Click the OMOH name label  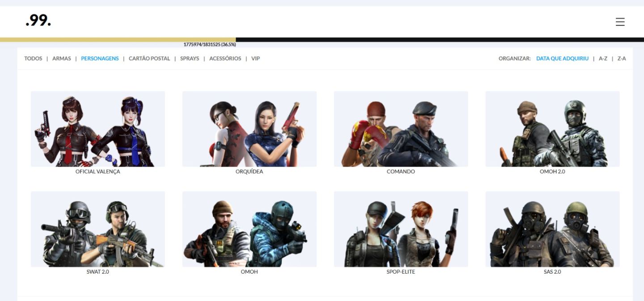point(250,272)
